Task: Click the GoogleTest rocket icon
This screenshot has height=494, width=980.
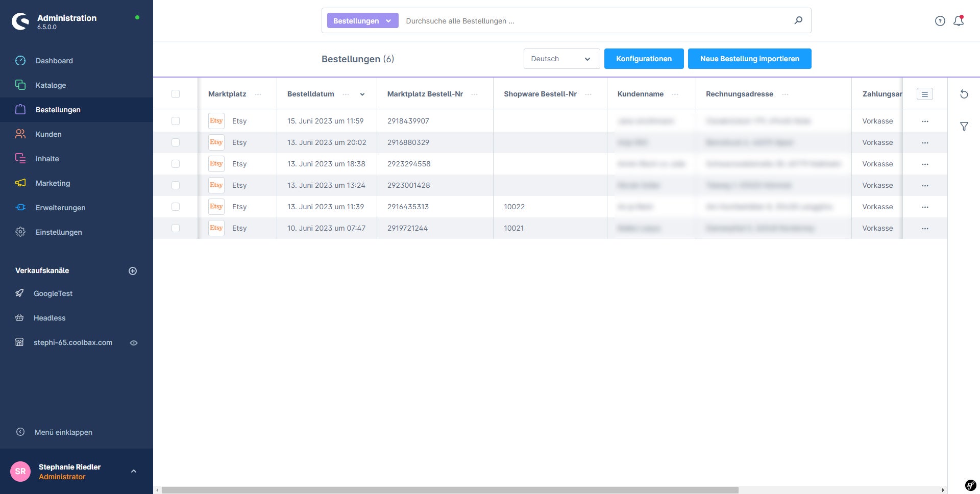Action: [19, 293]
